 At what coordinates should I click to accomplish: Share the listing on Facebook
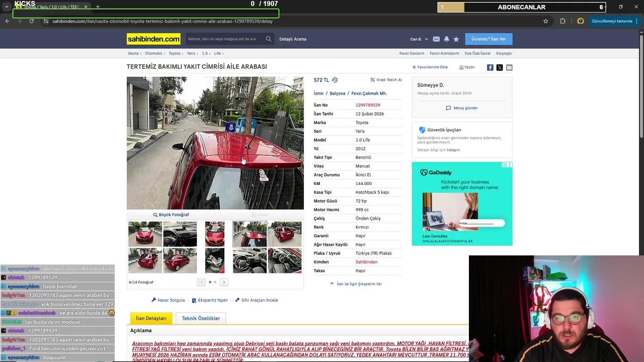pos(490,67)
